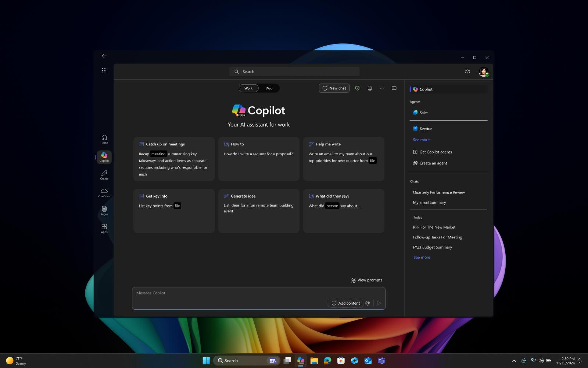Open notification bell in taskbar
The image size is (588, 368).
pos(580,361)
